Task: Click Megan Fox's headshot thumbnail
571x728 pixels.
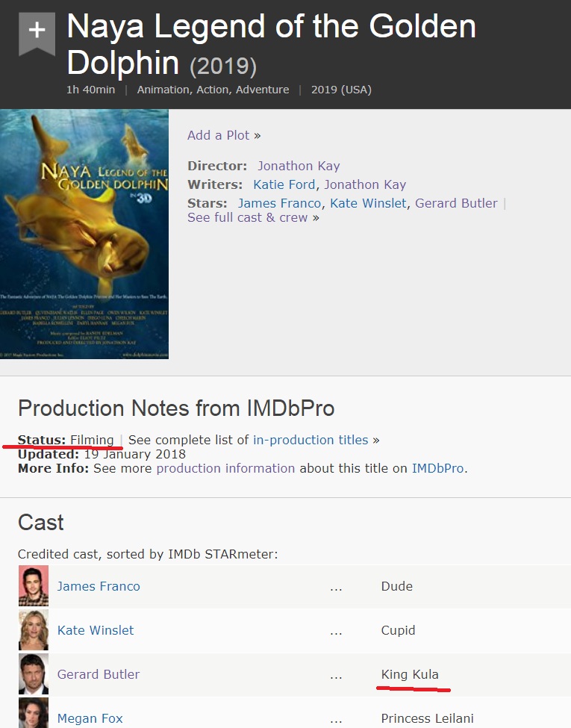Action: [x=34, y=714]
